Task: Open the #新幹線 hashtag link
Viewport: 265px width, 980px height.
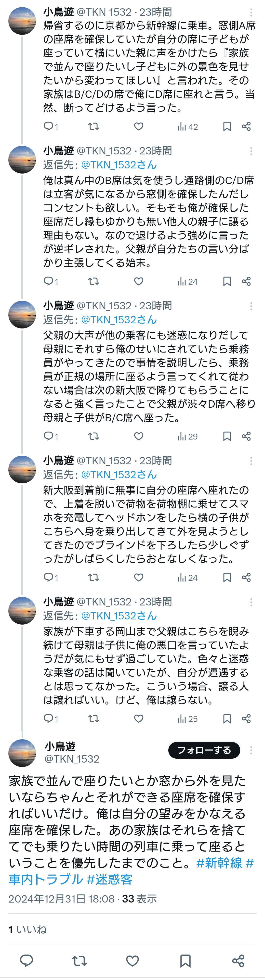Action: pos(219,863)
